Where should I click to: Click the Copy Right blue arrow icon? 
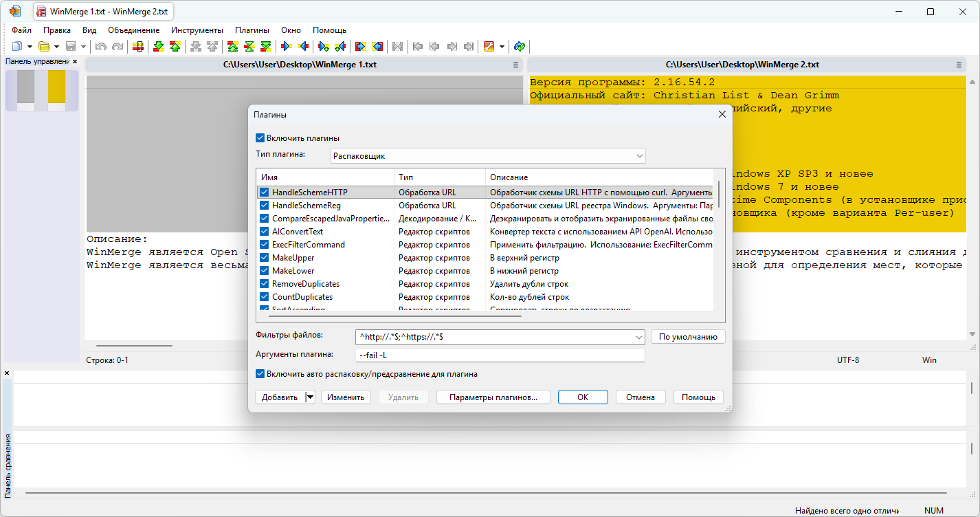click(x=287, y=47)
